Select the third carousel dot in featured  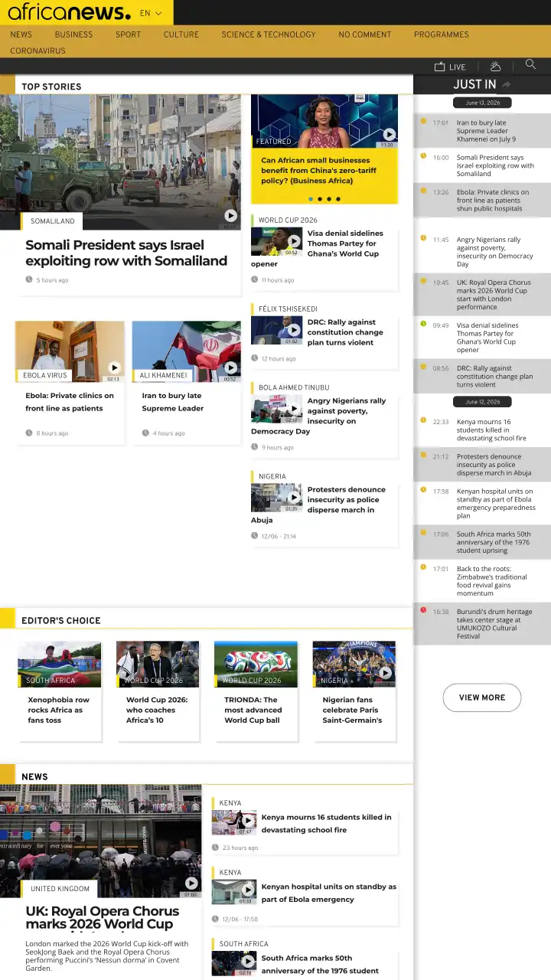pyautogui.click(x=329, y=199)
